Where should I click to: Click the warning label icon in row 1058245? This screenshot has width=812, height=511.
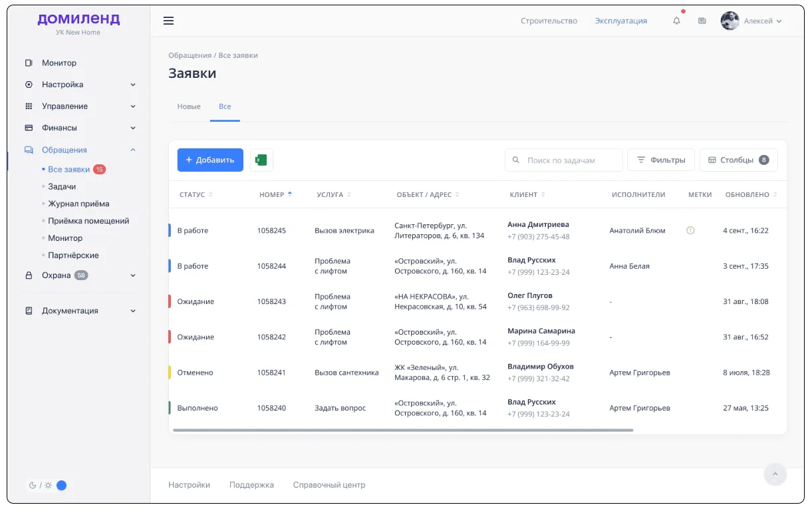click(690, 230)
